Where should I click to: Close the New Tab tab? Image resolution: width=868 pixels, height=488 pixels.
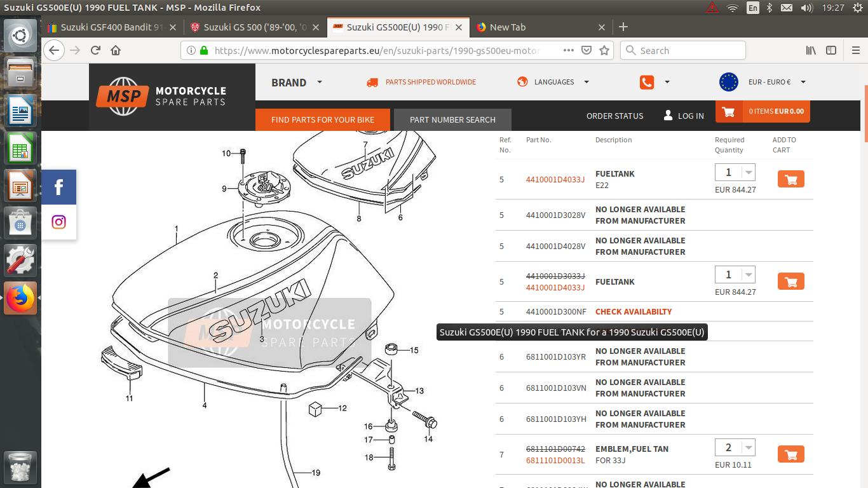click(x=602, y=27)
